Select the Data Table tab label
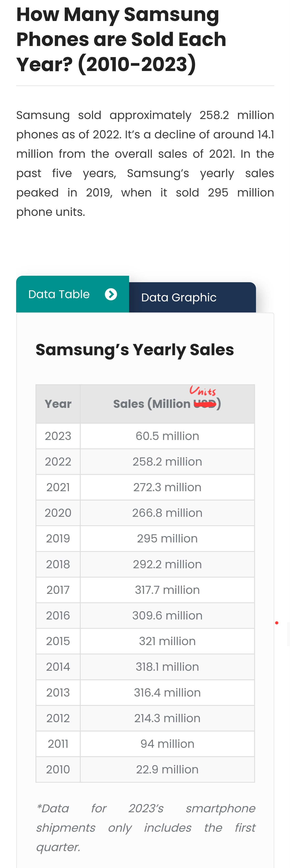 pos(59,294)
